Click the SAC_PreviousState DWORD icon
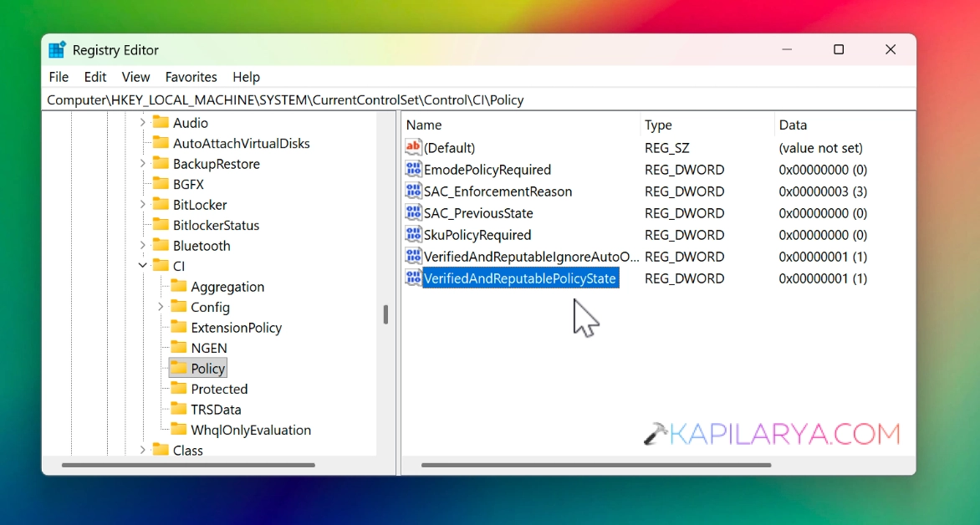Screen dimensions: 980x525 tap(413, 213)
